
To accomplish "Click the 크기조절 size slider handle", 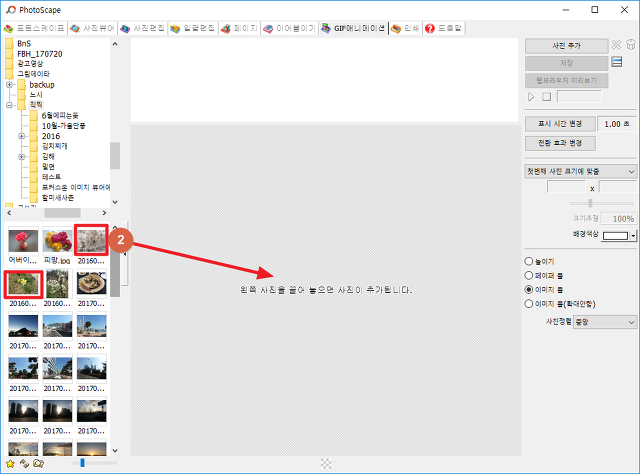I will pos(590,203).
